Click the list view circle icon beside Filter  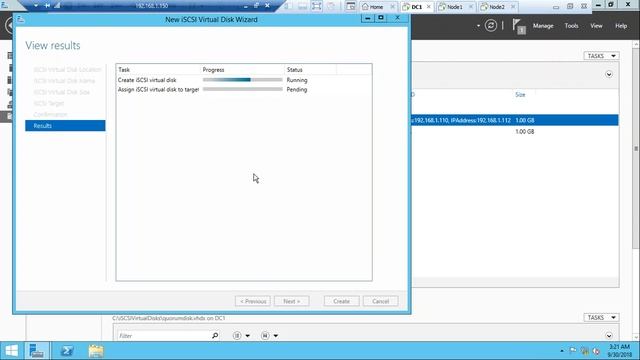(x=237, y=336)
